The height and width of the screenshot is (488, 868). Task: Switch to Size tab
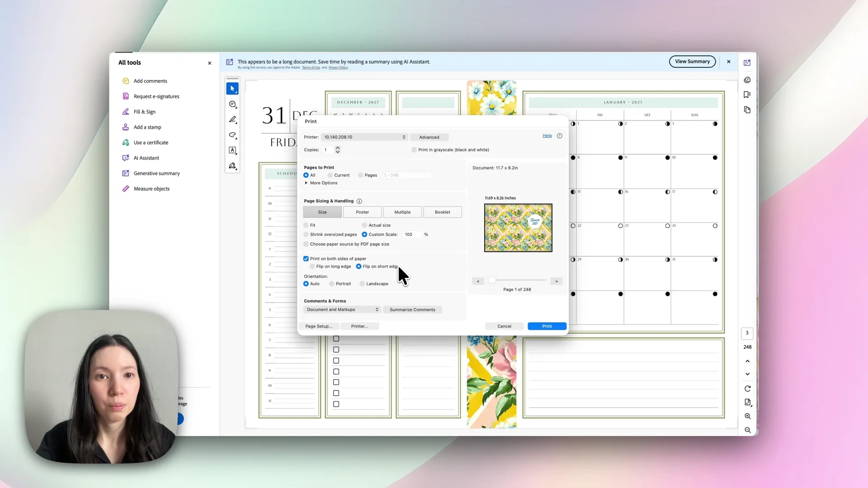322,212
